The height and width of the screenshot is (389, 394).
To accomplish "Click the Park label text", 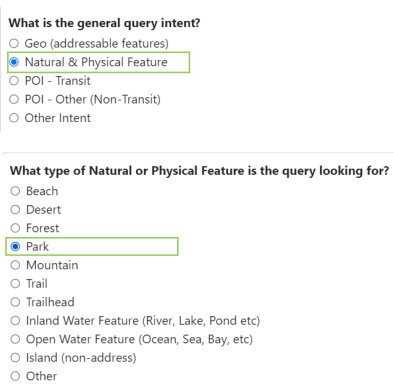I will (37, 247).
